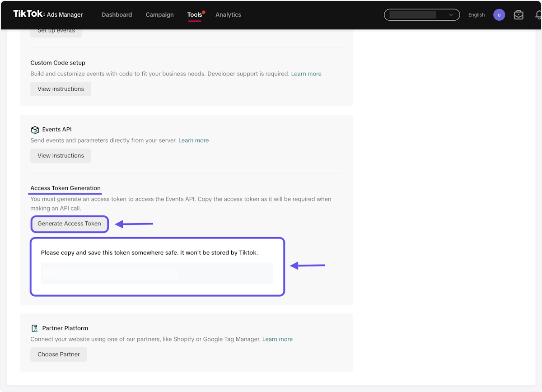This screenshot has width=542, height=392.
Task: View instructions for Events API
Action: click(x=61, y=156)
